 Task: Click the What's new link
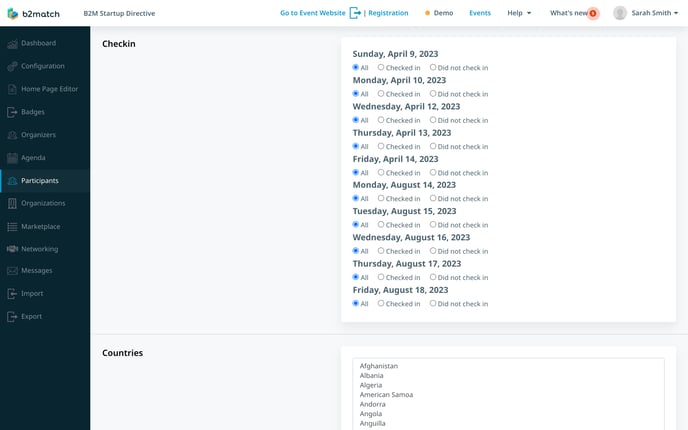(569, 13)
